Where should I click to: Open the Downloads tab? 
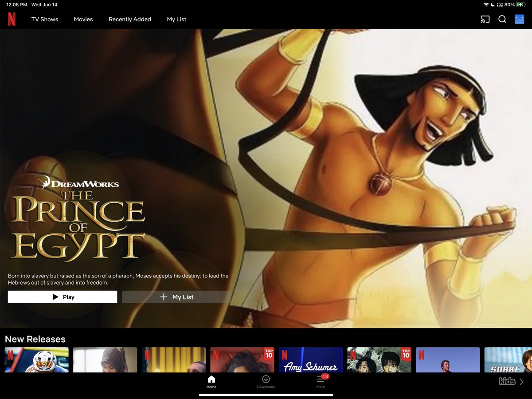266,382
